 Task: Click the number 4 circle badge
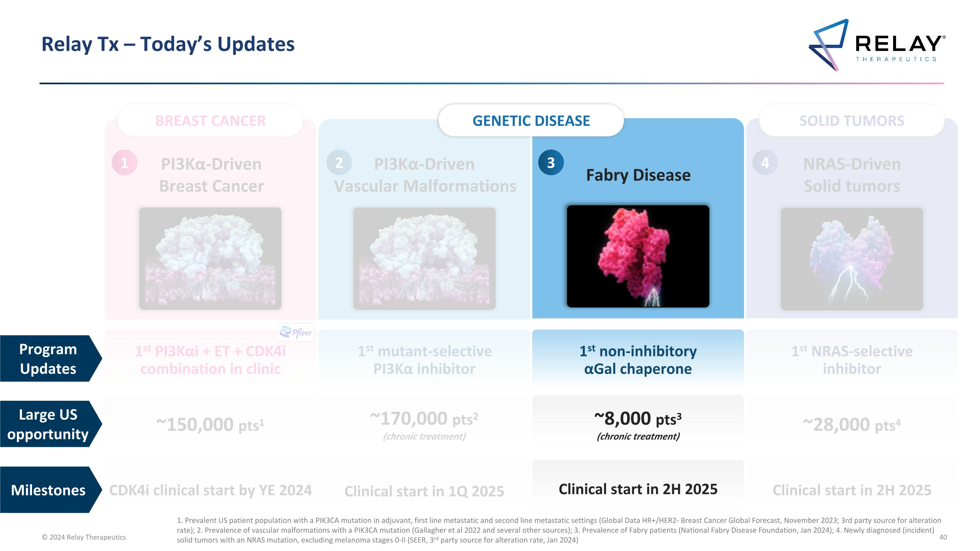click(x=765, y=163)
